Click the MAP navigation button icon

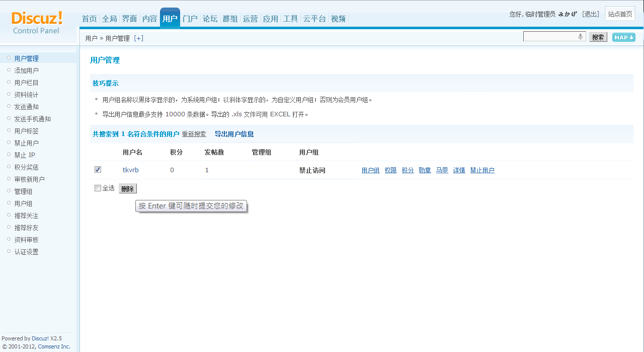click(x=623, y=37)
